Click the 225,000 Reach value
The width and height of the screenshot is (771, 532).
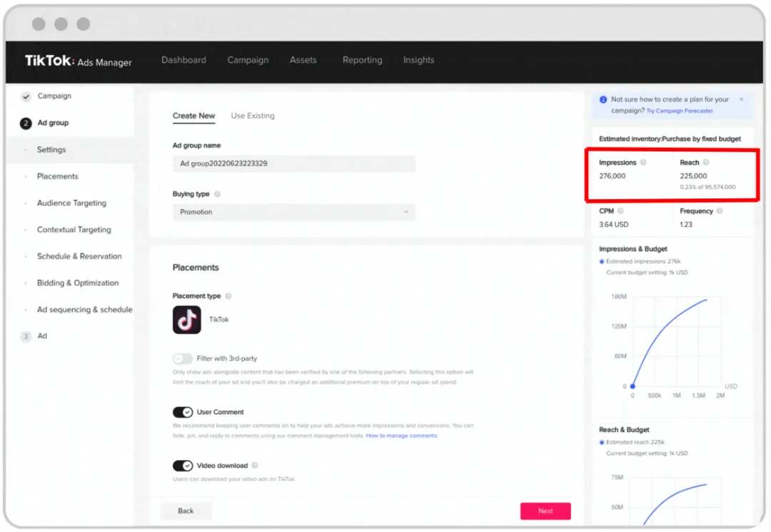click(693, 176)
